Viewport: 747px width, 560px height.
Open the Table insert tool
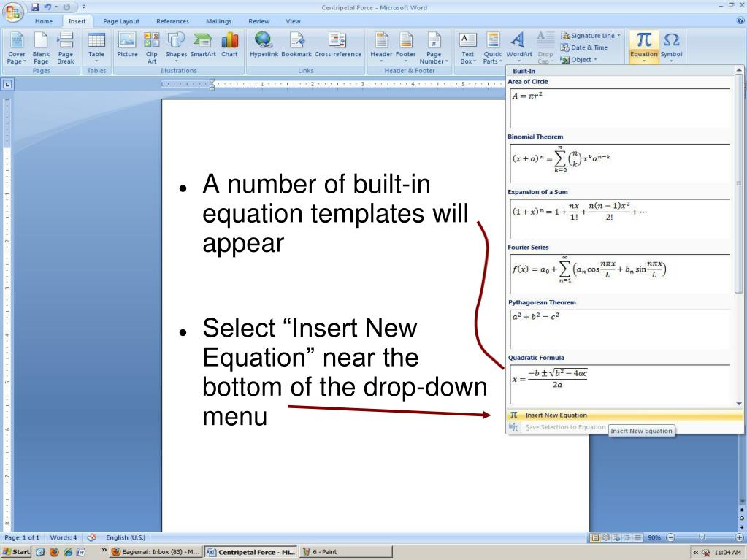point(96,47)
